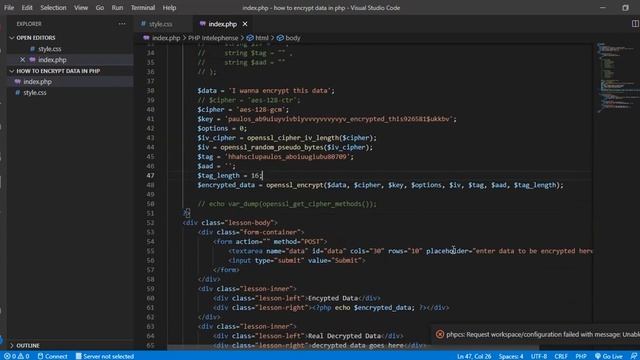
Task: Click the feedback icon in status bar
Action: [633, 356]
